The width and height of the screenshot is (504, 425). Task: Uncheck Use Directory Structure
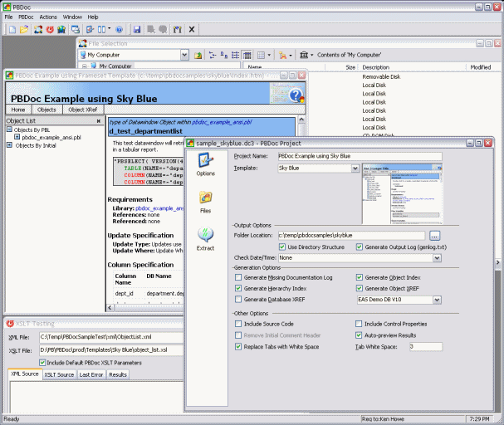click(282, 247)
